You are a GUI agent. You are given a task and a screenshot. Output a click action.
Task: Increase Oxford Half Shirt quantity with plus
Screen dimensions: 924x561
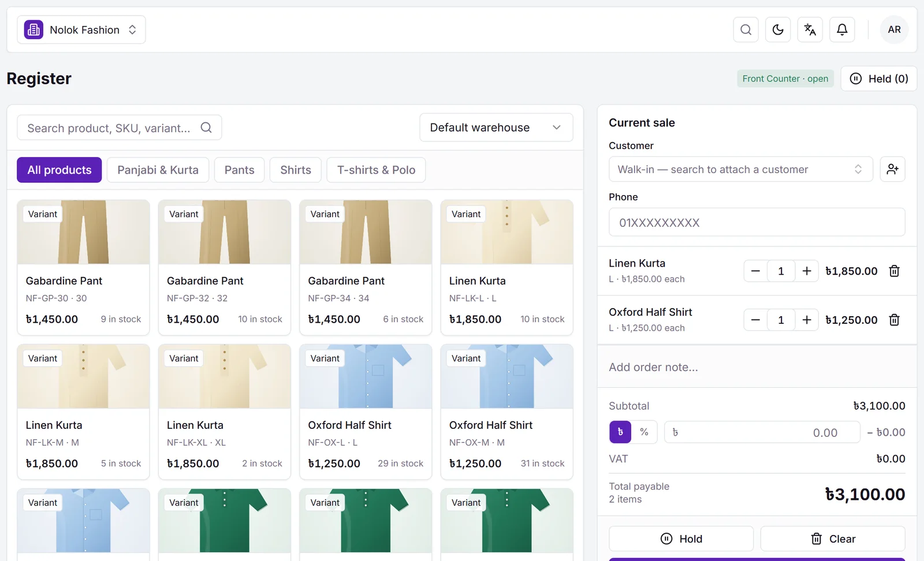[x=807, y=320]
